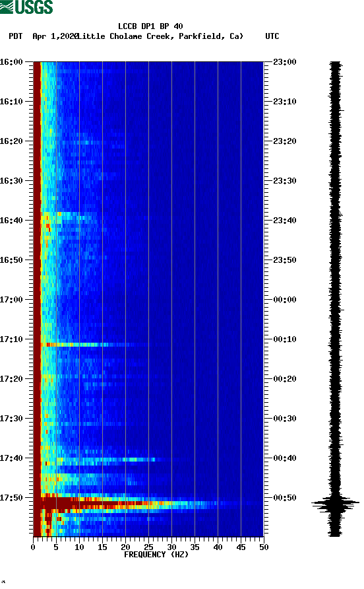Click the 35 Hz frequency axis label
The image size is (364, 589).
195,547
